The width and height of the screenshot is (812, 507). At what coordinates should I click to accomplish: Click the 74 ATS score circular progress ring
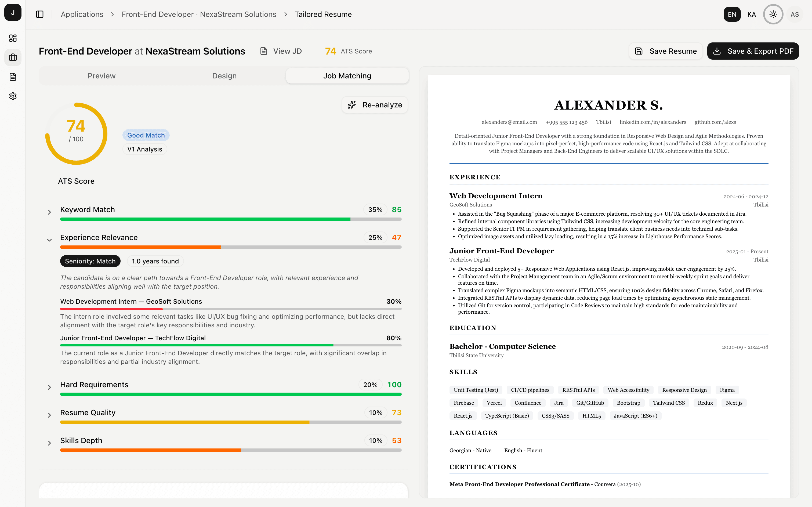coord(77,133)
